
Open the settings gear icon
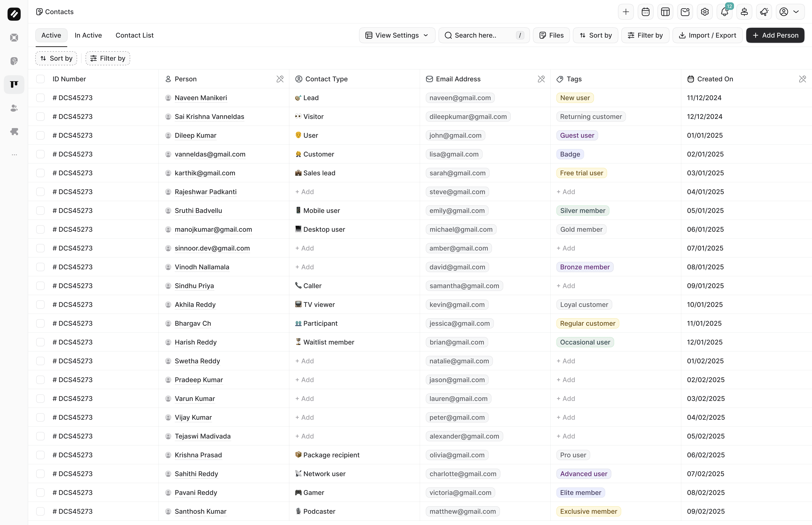pyautogui.click(x=705, y=12)
